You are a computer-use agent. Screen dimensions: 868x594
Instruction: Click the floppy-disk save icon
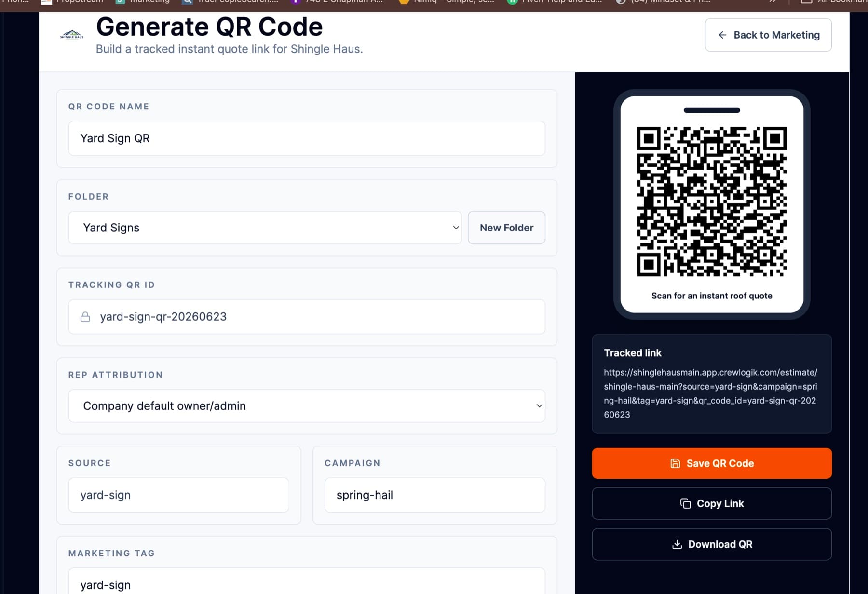tap(675, 463)
